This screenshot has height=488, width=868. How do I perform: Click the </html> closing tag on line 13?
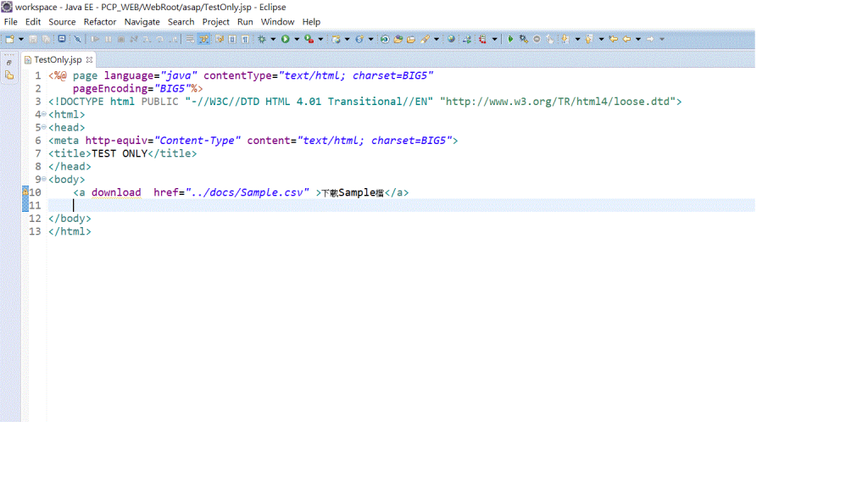tap(70, 231)
